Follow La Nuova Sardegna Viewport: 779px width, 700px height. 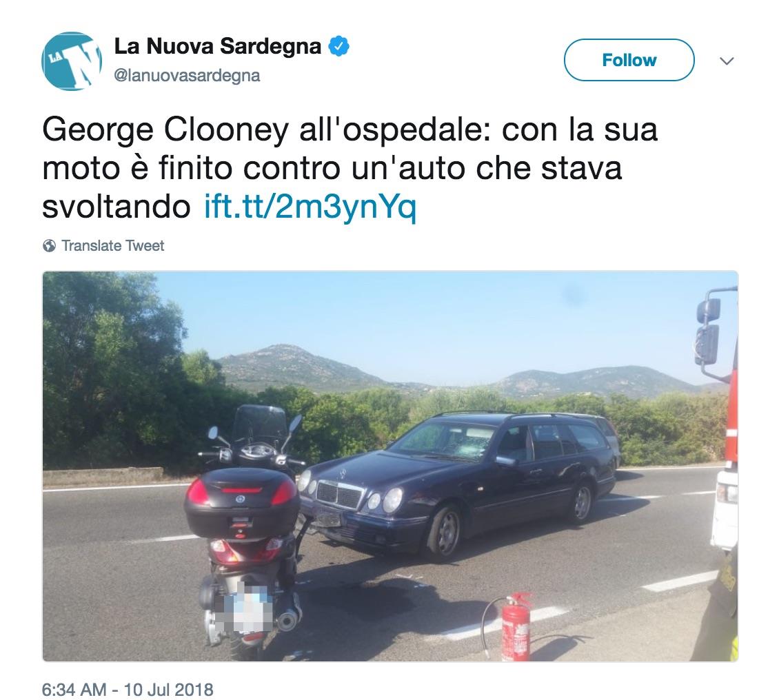629,60
